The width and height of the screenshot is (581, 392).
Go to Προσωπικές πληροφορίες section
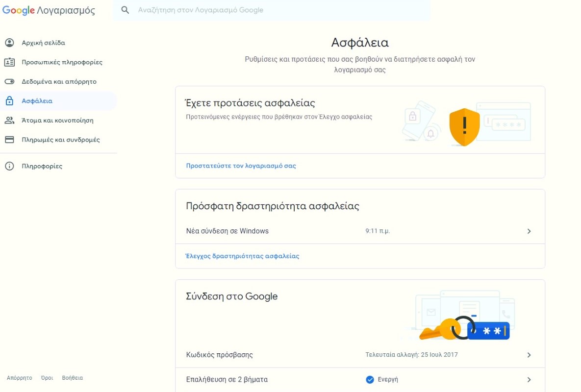pos(58,62)
